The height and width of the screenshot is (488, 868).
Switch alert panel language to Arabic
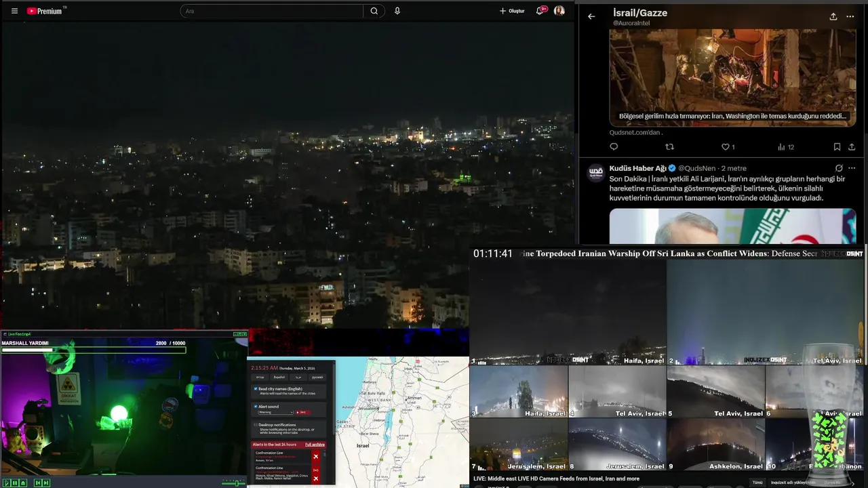(x=298, y=377)
